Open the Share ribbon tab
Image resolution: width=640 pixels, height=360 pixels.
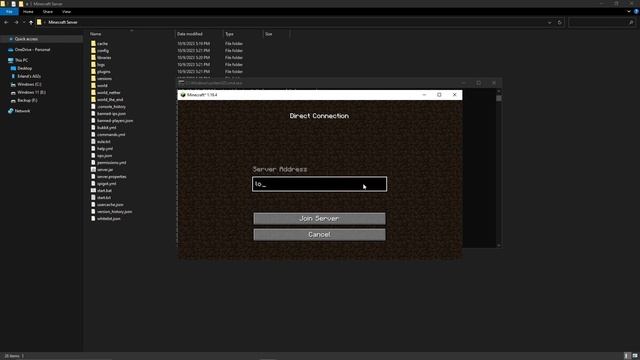pos(47,12)
